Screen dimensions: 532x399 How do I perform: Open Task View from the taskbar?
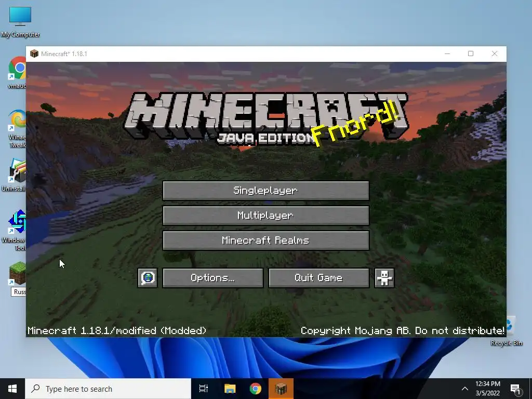tap(204, 389)
